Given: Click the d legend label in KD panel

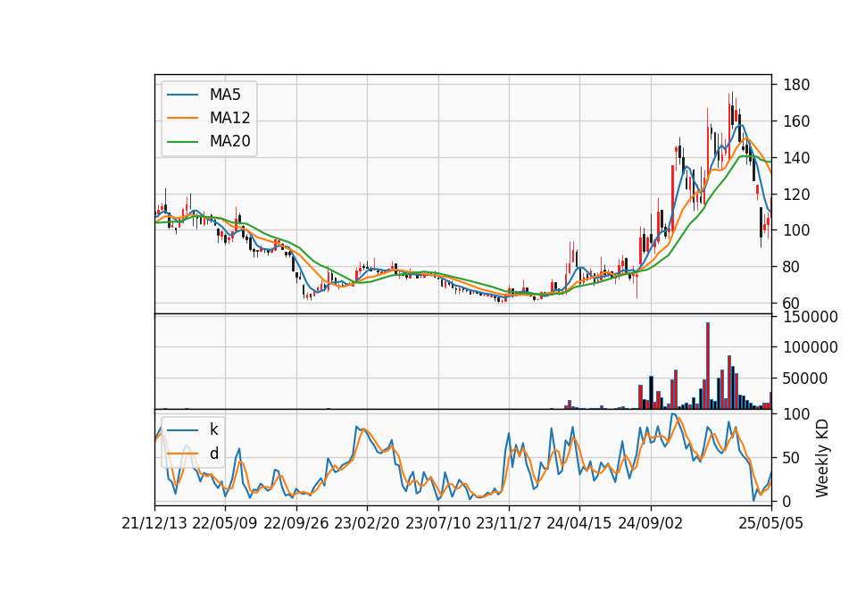Looking at the screenshot, I should (x=213, y=454).
